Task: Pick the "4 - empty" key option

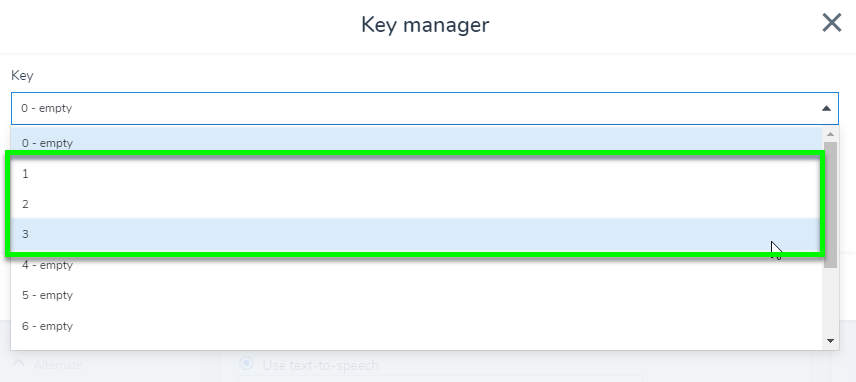Action: [x=417, y=265]
